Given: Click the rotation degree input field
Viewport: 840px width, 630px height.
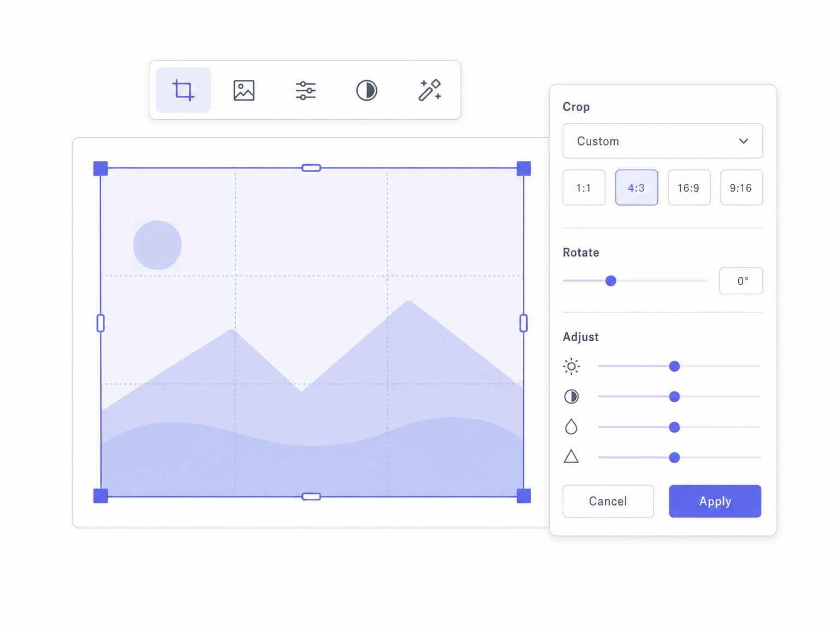Looking at the screenshot, I should point(741,281).
